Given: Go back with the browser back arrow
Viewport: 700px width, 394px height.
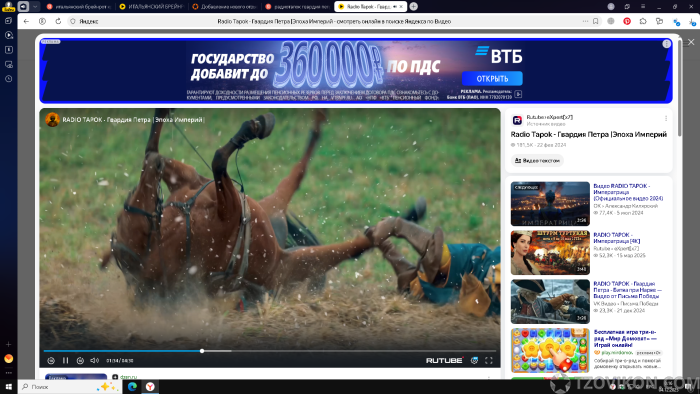Looking at the screenshot, I should click(x=26, y=21).
